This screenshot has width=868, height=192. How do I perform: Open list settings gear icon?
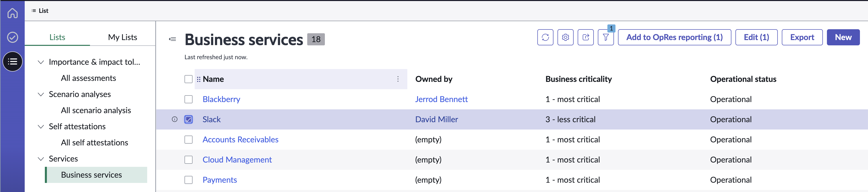[565, 37]
